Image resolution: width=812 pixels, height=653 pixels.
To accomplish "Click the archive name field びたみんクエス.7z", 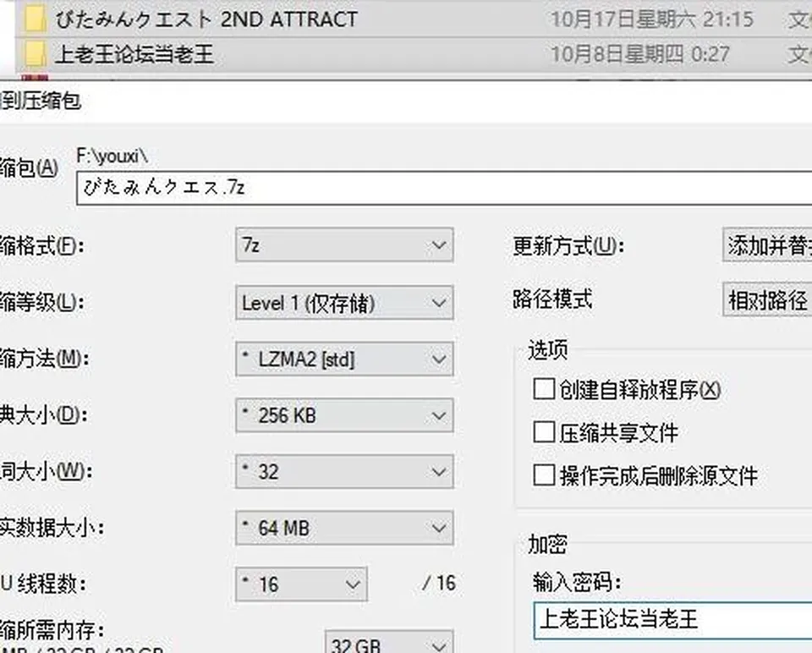I will 444,188.
